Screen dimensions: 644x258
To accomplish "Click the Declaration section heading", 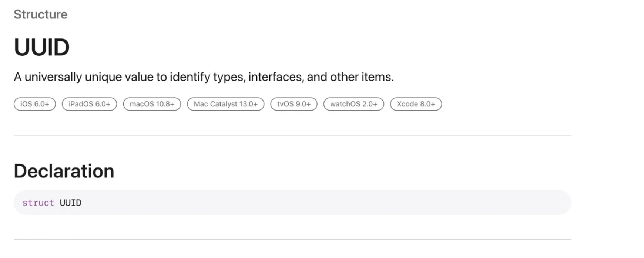I will 64,171.
